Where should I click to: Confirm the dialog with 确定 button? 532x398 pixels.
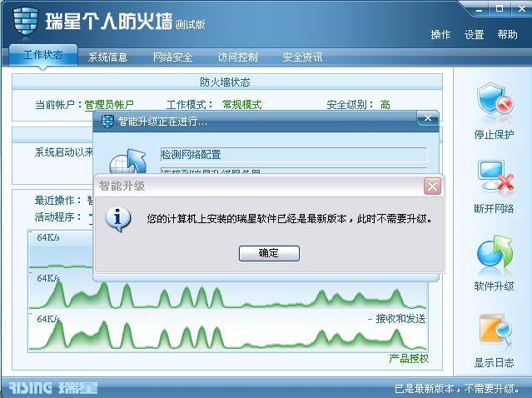coord(269,253)
